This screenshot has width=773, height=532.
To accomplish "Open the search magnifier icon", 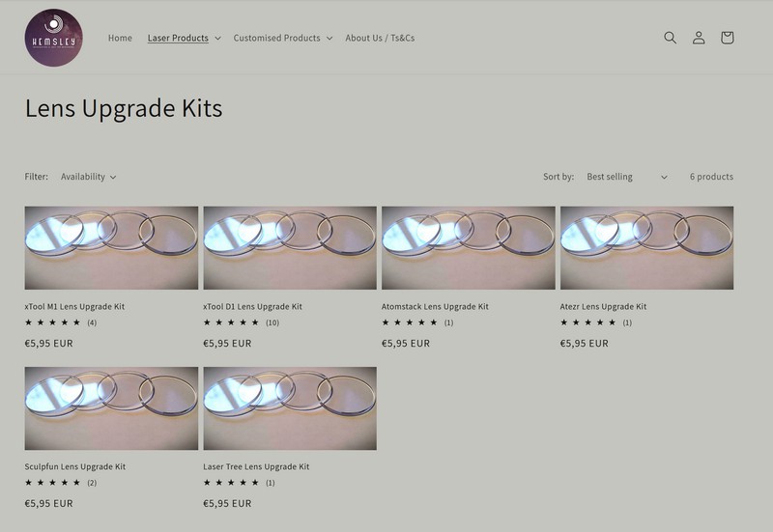I will coord(670,38).
